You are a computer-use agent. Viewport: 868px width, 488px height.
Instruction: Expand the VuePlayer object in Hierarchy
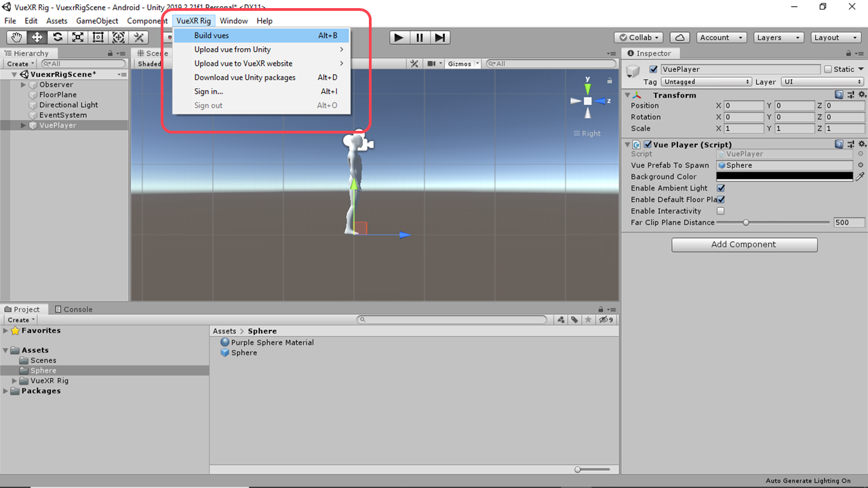24,125
